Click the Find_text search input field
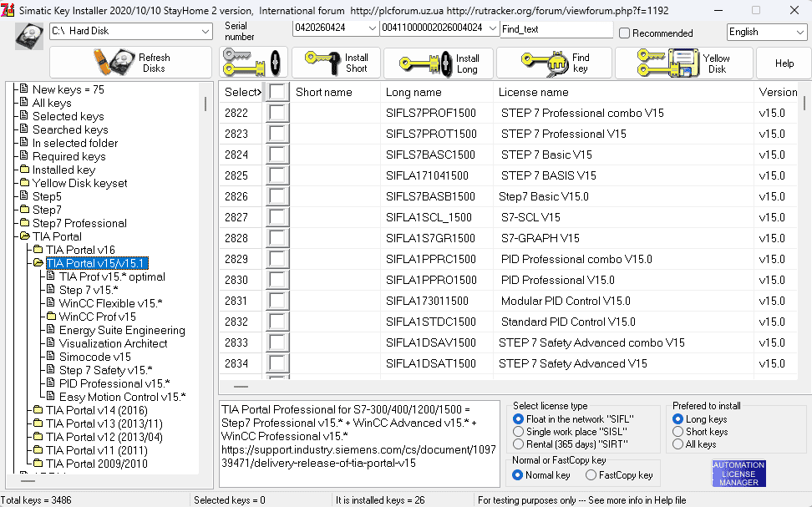 [556, 29]
